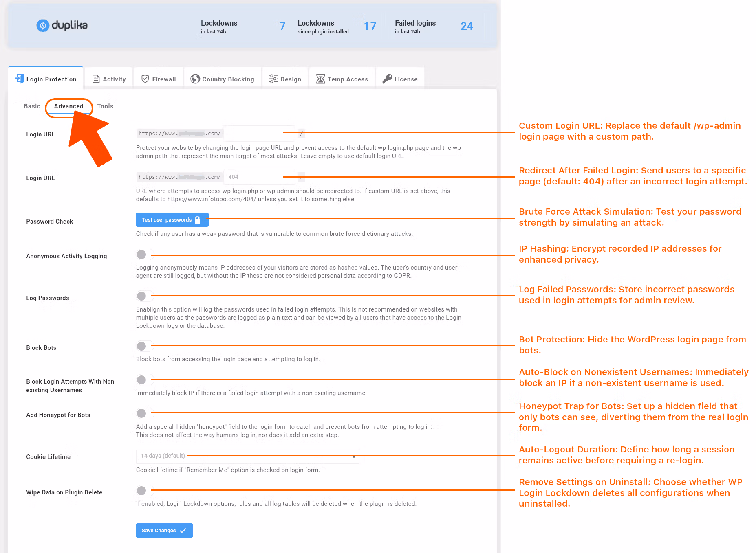Click the Login Protection door icon
Screen dimensions: 756x553
pyautogui.click(x=20, y=79)
